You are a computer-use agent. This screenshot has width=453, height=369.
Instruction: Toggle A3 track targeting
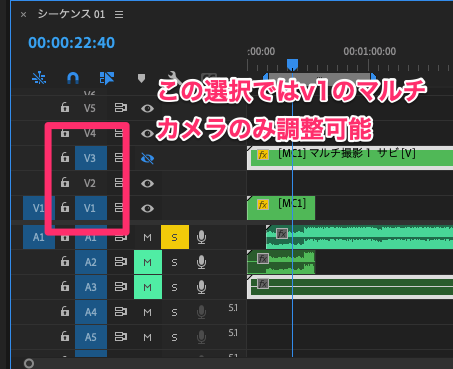(91, 287)
